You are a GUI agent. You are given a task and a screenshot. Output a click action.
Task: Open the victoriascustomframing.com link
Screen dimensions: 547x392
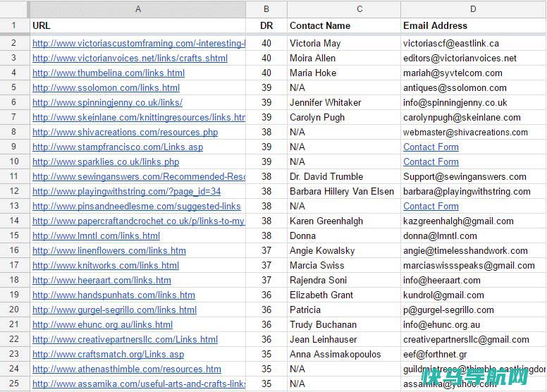point(139,43)
